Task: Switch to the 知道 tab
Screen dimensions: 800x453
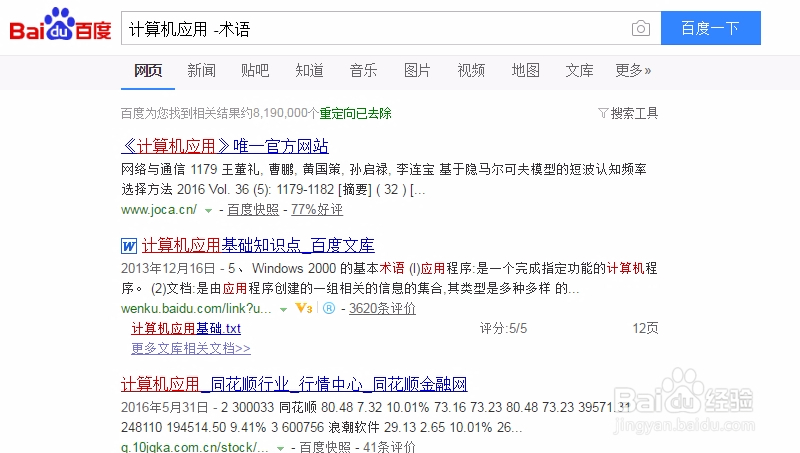Action: tap(309, 70)
